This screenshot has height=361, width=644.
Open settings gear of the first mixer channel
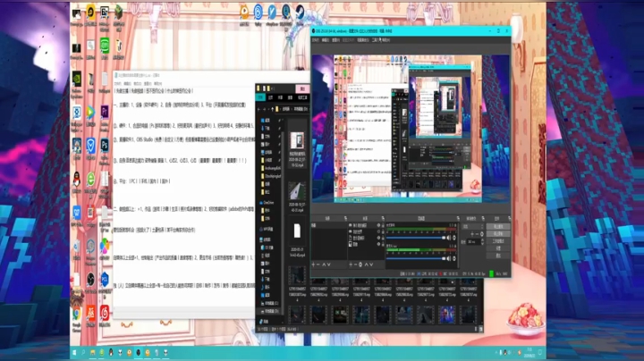click(454, 238)
